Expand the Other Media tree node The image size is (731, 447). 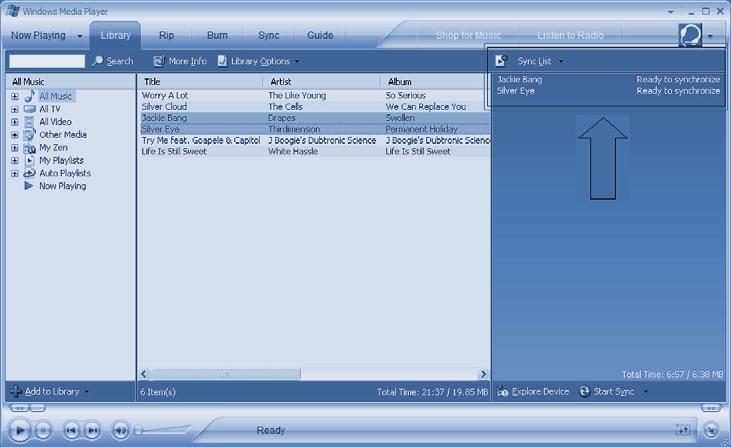(x=15, y=135)
